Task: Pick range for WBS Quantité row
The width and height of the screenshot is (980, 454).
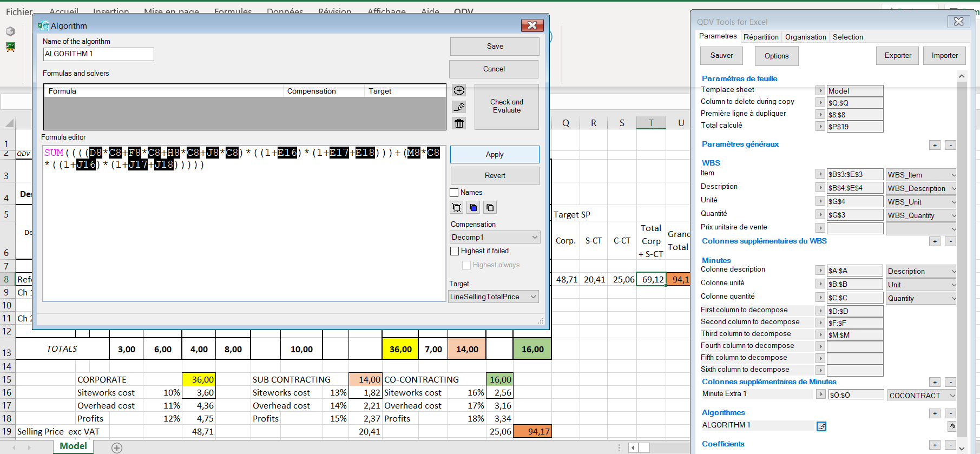Action: coord(820,215)
